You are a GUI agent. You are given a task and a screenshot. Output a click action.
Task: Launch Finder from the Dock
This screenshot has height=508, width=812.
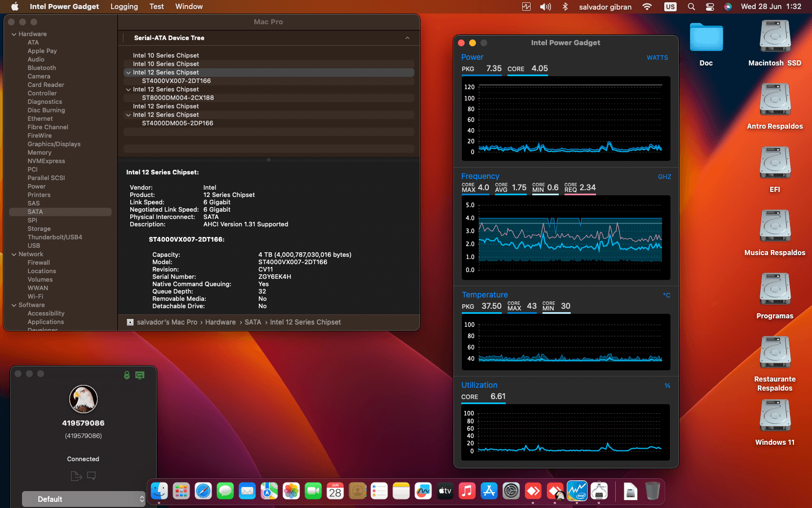[159, 491]
